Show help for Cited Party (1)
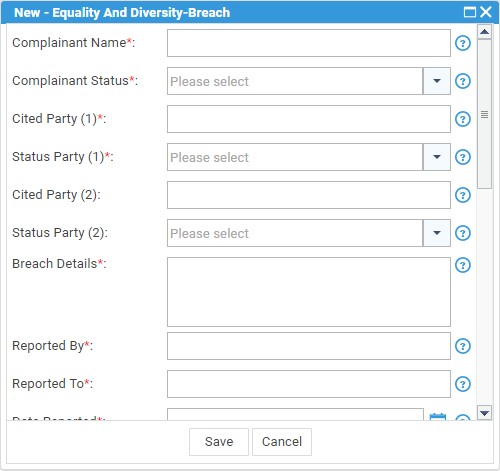Viewport: 500px width, 471px height. click(x=463, y=119)
